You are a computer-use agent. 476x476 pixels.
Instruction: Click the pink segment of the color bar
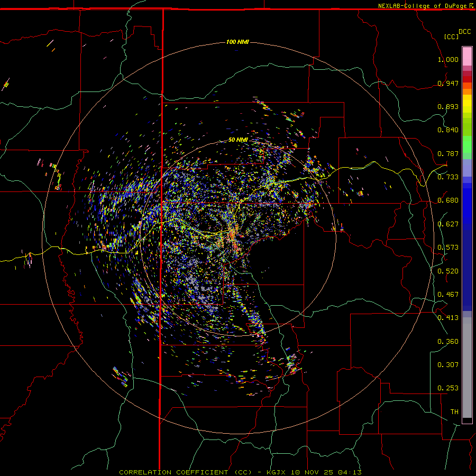point(467,57)
